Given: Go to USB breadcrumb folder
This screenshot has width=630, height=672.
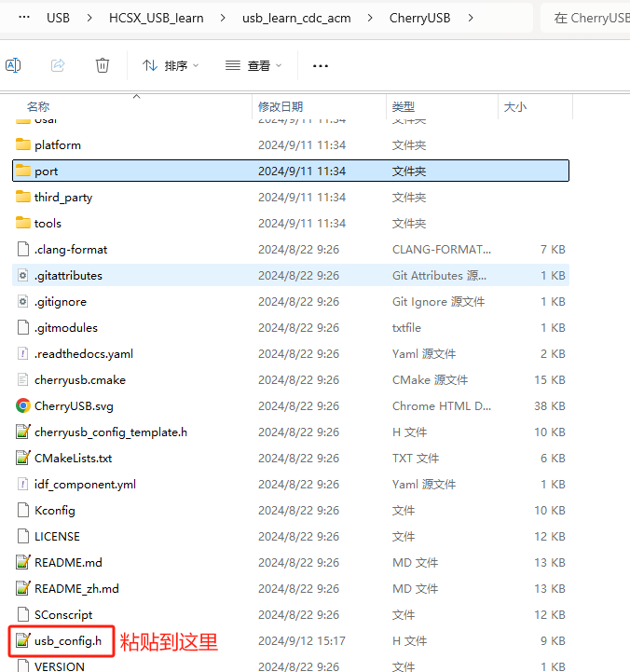Looking at the screenshot, I should (59, 18).
